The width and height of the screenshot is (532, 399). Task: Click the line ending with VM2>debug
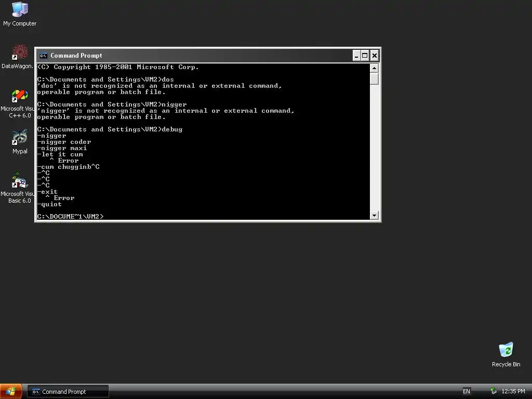coord(110,129)
